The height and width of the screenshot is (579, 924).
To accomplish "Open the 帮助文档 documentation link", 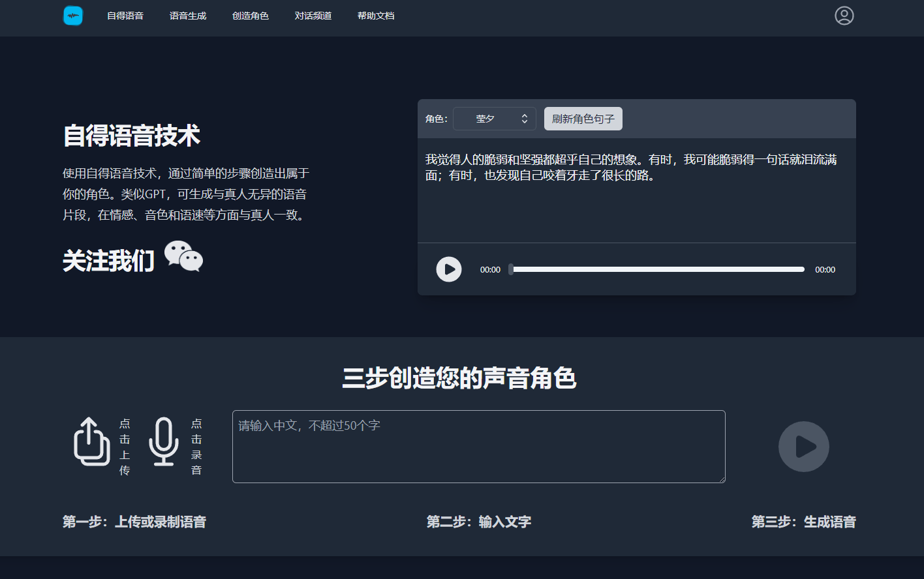I will (x=376, y=16).
